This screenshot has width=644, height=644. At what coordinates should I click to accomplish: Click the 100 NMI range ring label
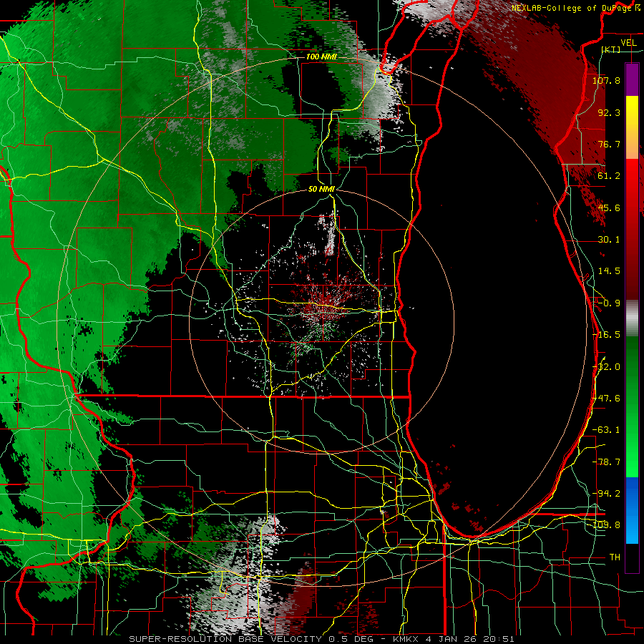[321, 57]
